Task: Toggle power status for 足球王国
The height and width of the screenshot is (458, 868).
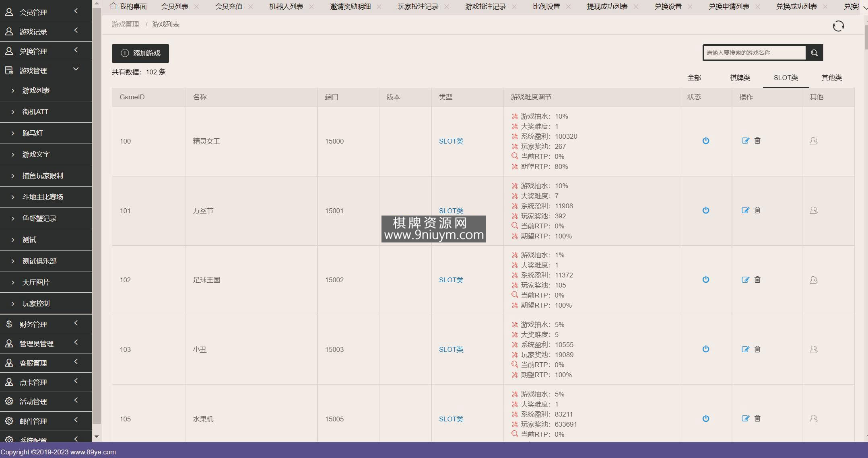Action: (x=705, y=279)
